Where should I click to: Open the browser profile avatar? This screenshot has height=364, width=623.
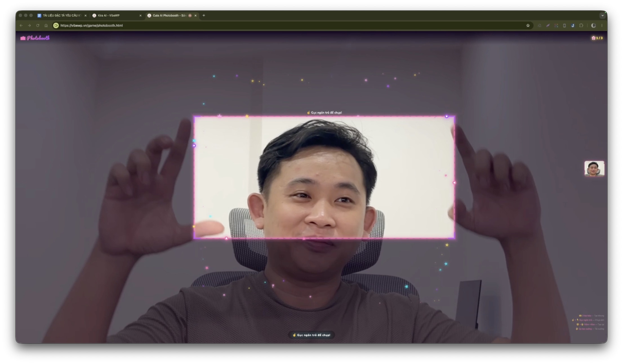click(593, 25)
